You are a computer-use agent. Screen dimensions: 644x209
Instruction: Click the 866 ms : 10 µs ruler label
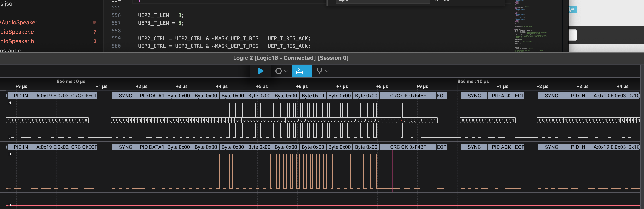(x=473, y=81)
